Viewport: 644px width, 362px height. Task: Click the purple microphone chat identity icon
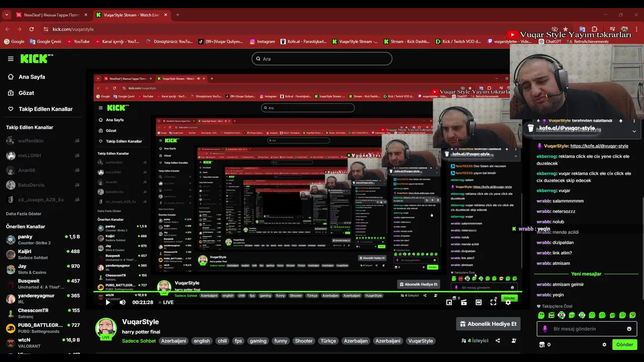pyautogui.click(x=544, y=329)
